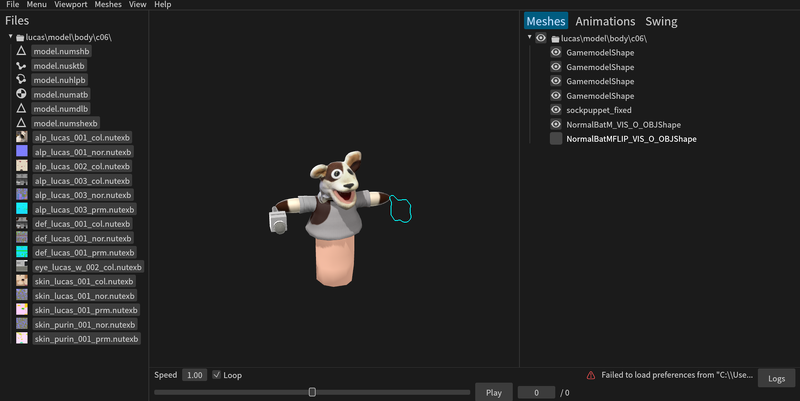Hide the sockpuppet_fixed mesh

[556, 110]
